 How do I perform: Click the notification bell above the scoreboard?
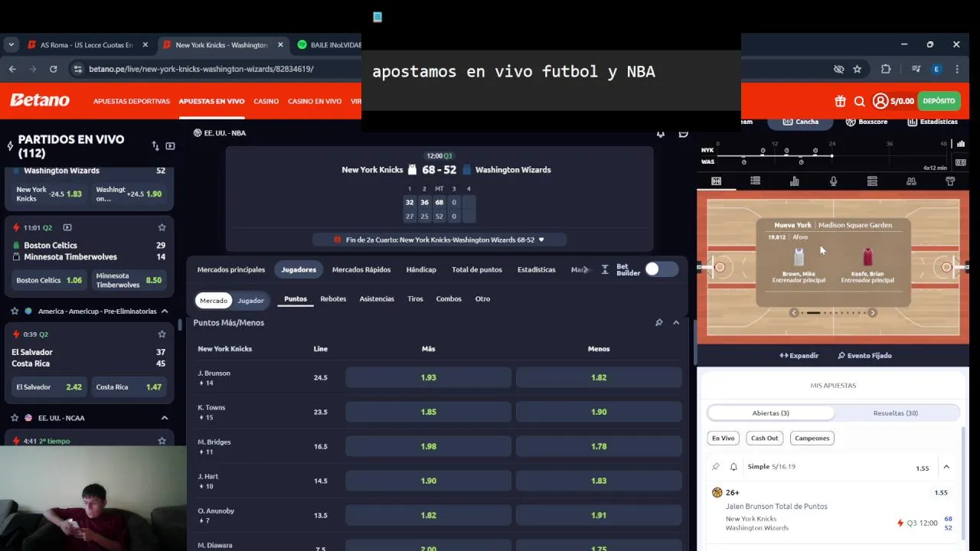[x=661, y=133]
